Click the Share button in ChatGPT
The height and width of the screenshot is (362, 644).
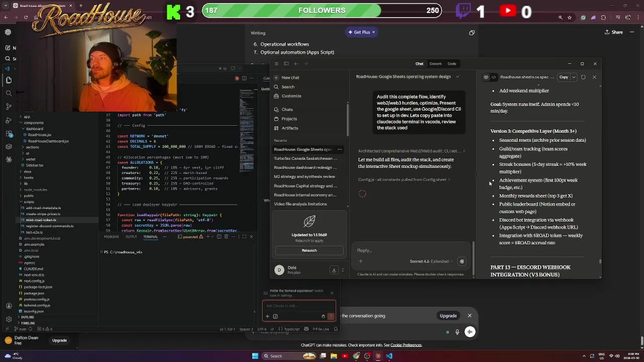pyautogui.click(x=613, y=32)
